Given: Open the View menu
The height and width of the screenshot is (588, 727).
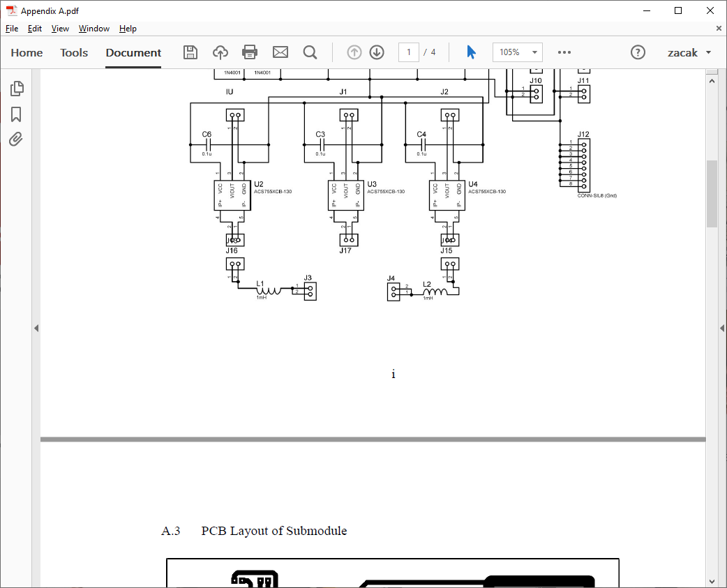Looking at the screenshot, I should tap(60, 29).
